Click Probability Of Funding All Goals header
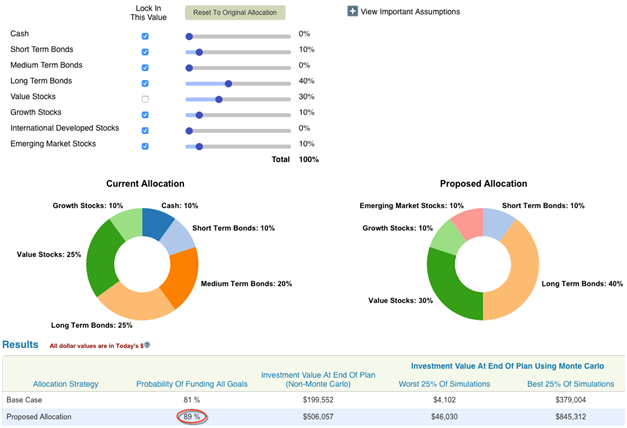 tap(189, 383)
